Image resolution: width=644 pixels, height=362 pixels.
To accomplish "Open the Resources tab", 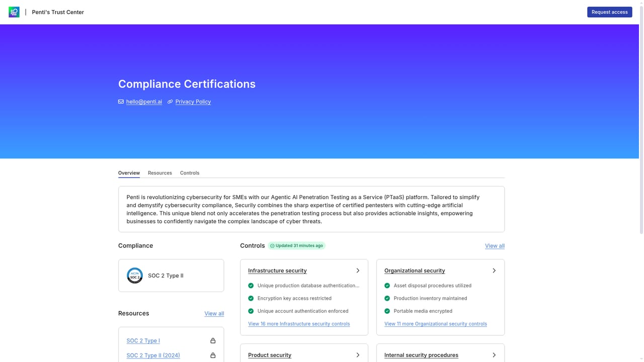I will click(160, 173).
